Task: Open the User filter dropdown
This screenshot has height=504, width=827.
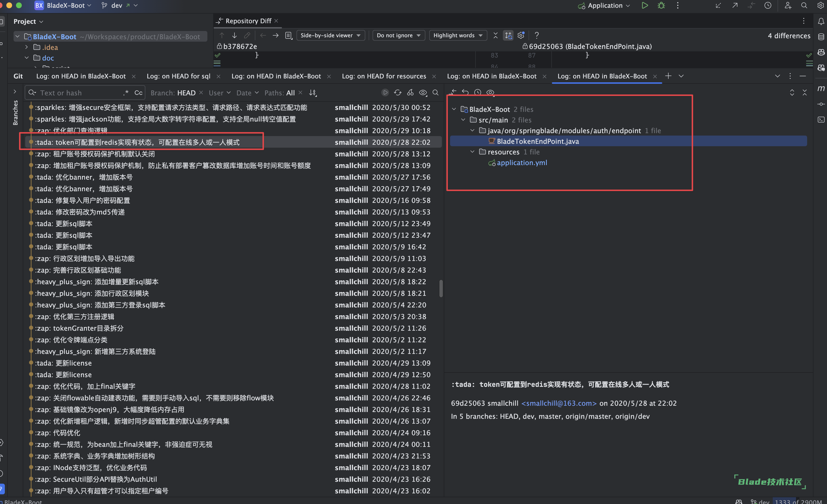Action: 219,93
